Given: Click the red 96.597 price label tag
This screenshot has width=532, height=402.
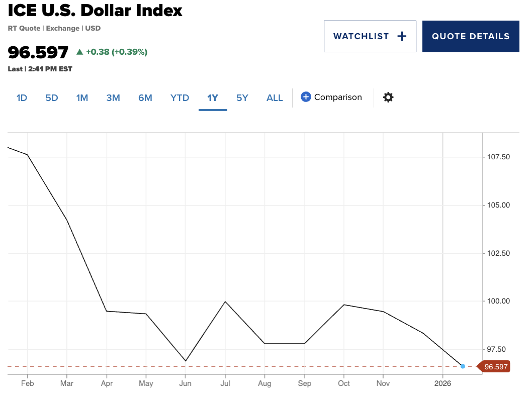Looking at the screenshot, I should point(495,366).
